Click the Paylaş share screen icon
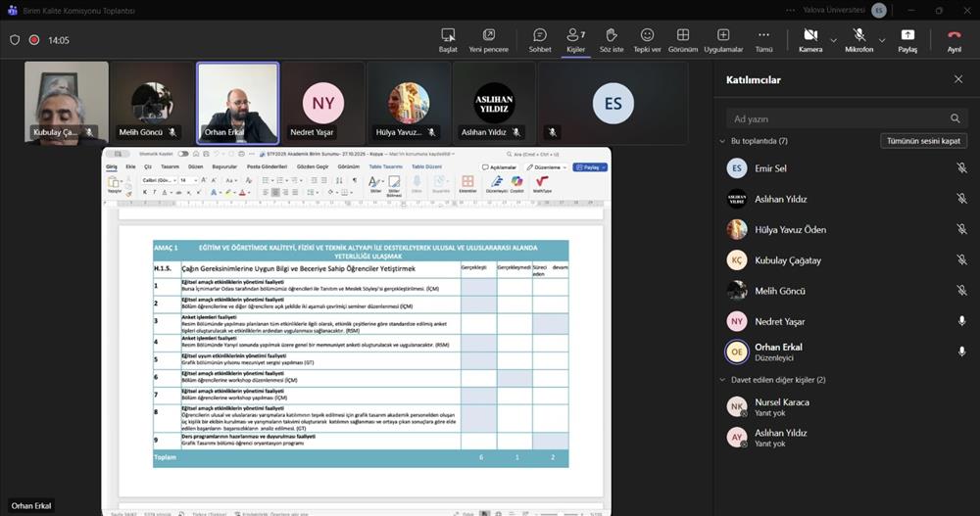Viewport: 980px width, 516px height. click(907, 35)
